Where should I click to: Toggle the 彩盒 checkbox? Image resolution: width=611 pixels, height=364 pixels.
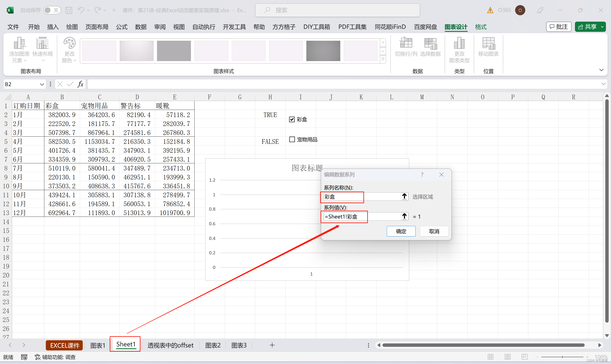pyautogui.click(x=292, y=119)
